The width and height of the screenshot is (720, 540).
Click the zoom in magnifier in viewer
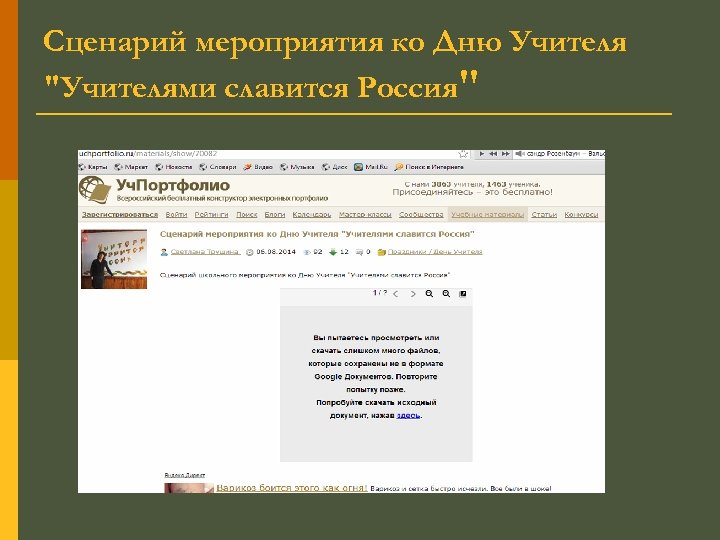click(x=446, y=294)
